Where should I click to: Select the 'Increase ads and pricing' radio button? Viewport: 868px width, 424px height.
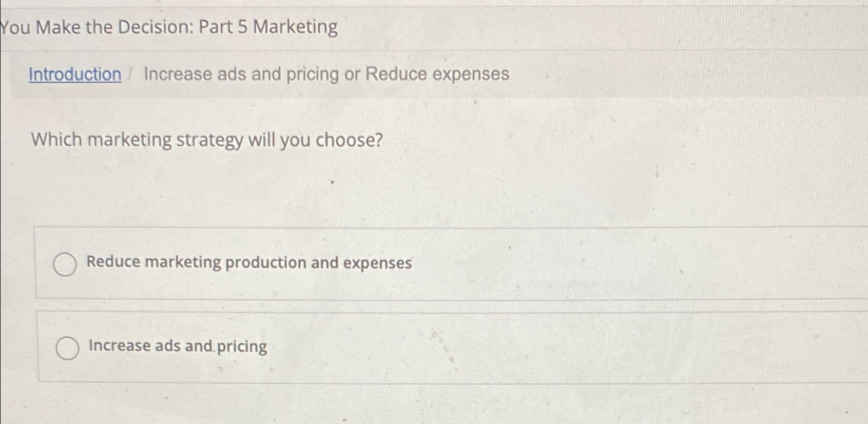click(67, 348)
